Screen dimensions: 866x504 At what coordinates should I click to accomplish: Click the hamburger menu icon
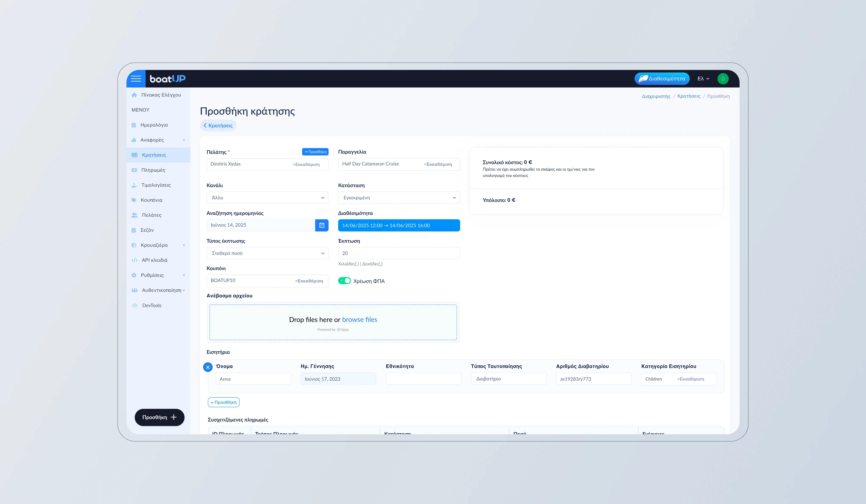pos(136,79)
